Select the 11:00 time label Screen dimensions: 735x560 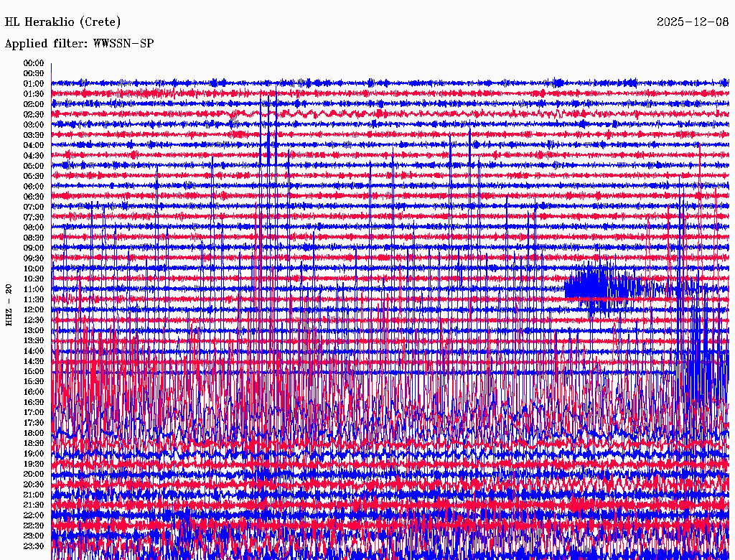click(34, 289)
